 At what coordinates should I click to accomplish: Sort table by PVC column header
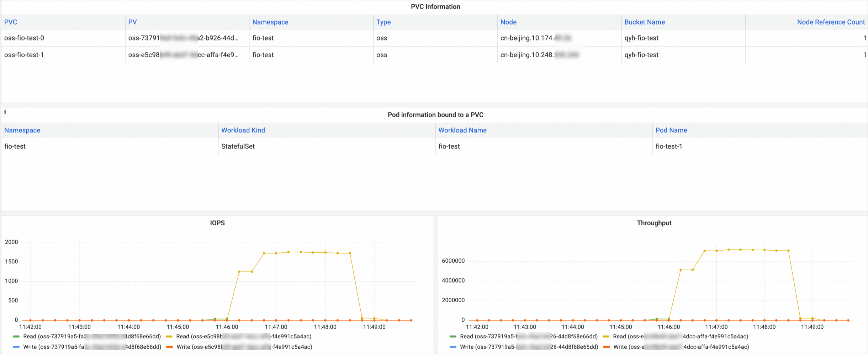tap(11, 22)
